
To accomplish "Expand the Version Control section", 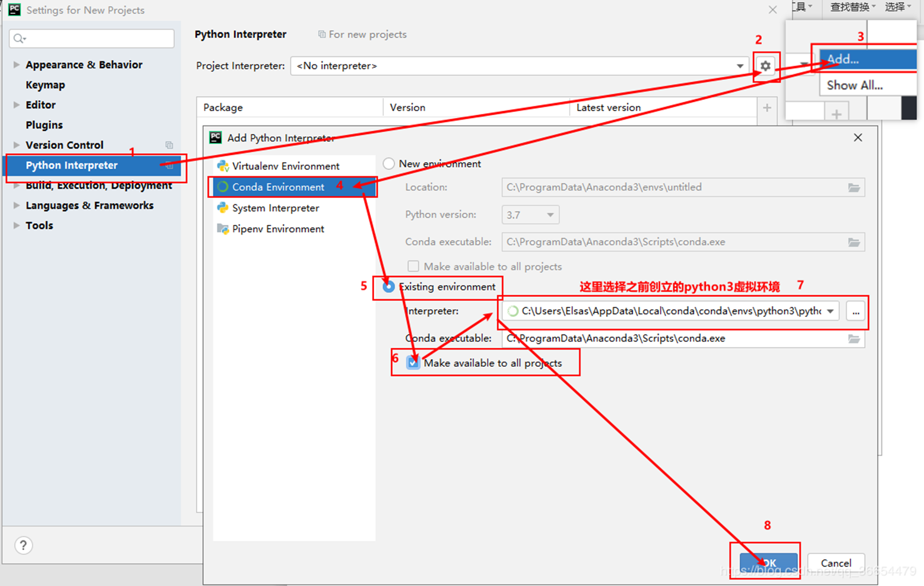I will pos(16,145).
